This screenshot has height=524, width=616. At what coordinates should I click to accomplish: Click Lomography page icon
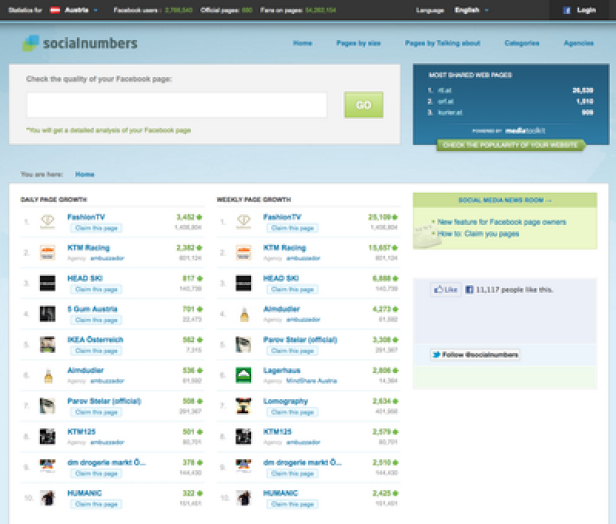coord(244,406)
